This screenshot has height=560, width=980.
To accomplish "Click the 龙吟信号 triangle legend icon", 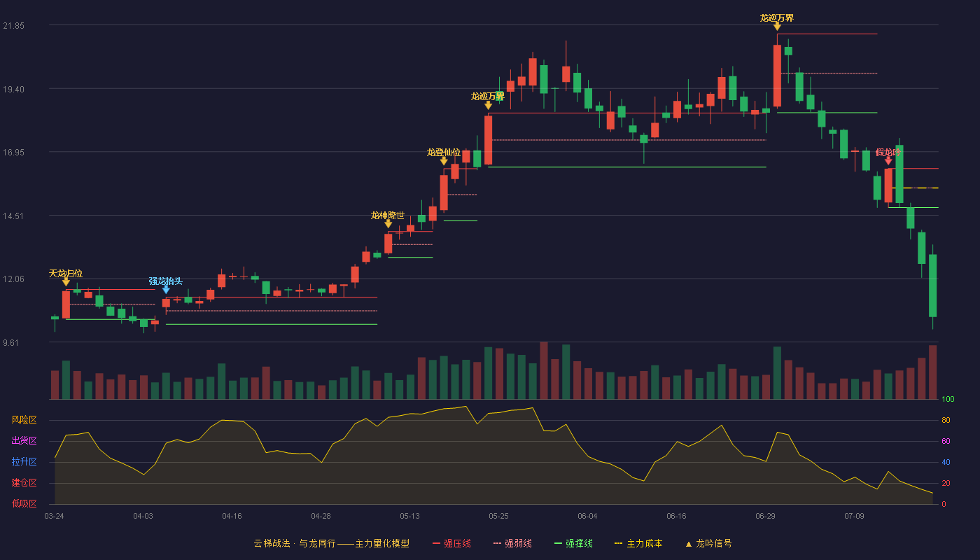I will [688, 543].
